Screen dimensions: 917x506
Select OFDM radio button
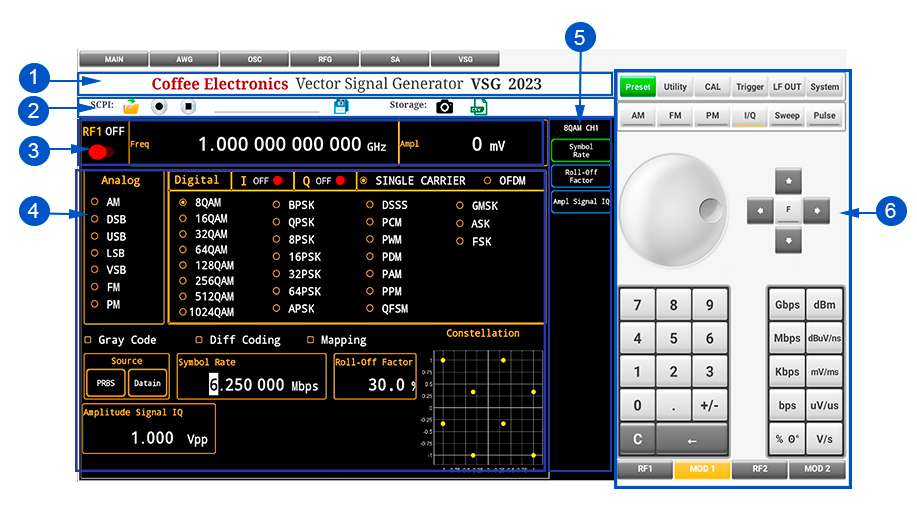tap(487, 181)
